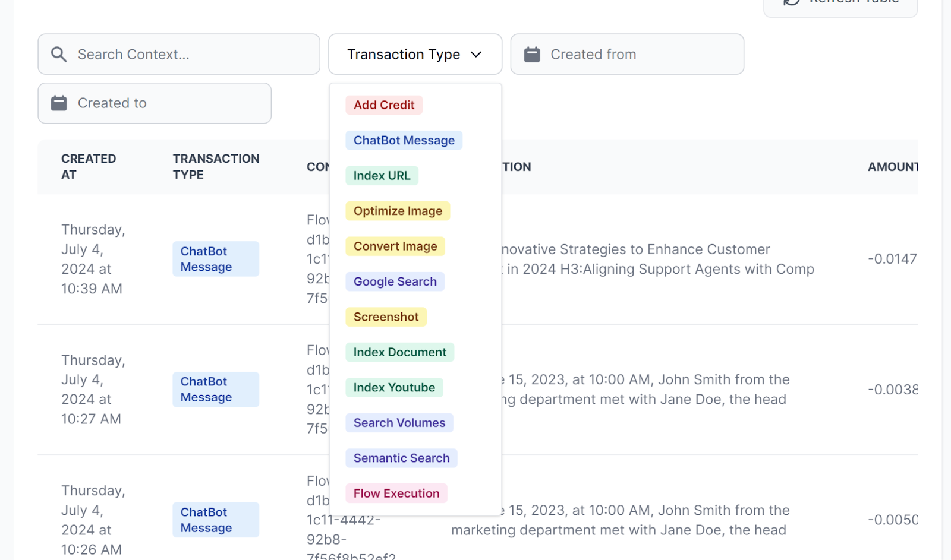
Task: Click the search magnifier icon
Action: tap(58, 54)
